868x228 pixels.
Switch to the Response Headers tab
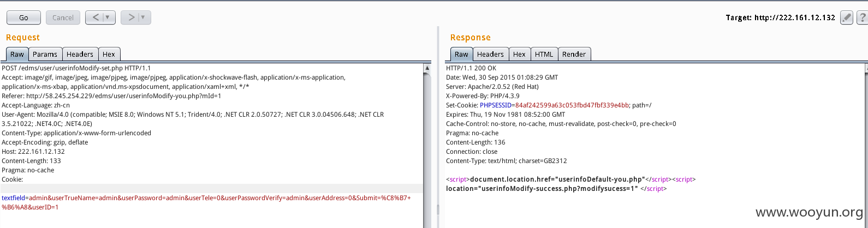point(490,54)
